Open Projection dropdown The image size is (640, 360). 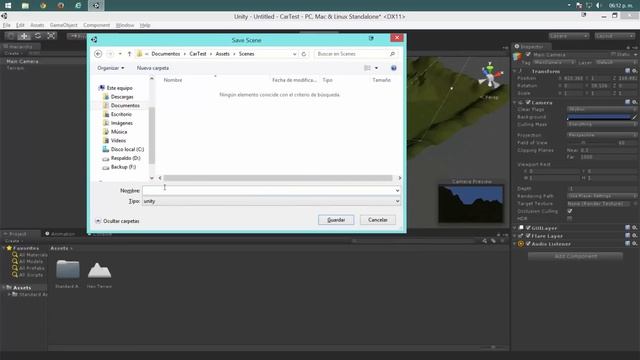[x=602, y=135]
